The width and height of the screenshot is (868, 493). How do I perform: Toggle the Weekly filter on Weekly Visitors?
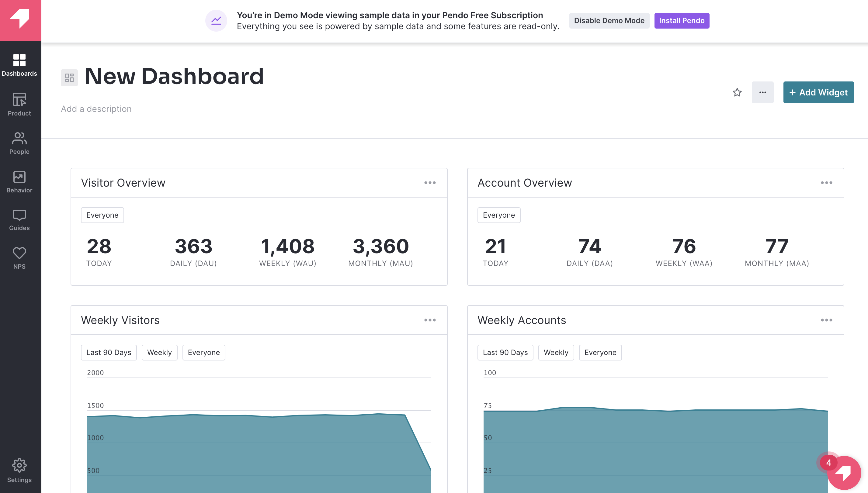tap(159, 352)
